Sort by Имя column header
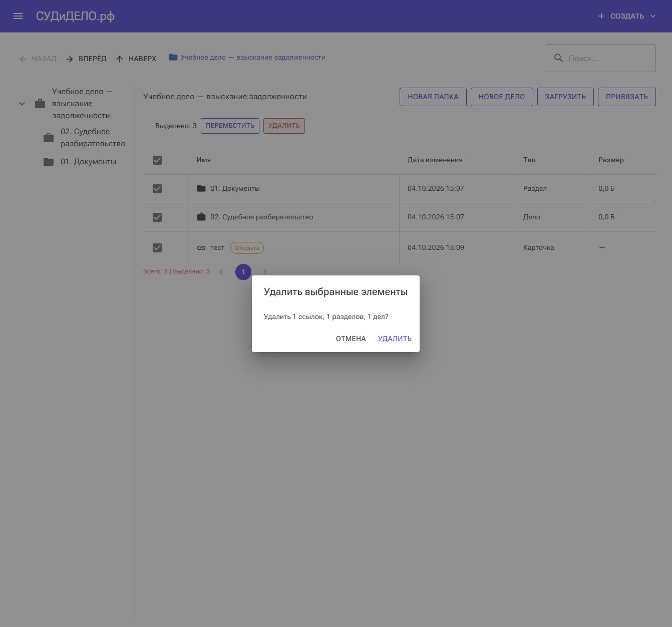 pos(203,160)
